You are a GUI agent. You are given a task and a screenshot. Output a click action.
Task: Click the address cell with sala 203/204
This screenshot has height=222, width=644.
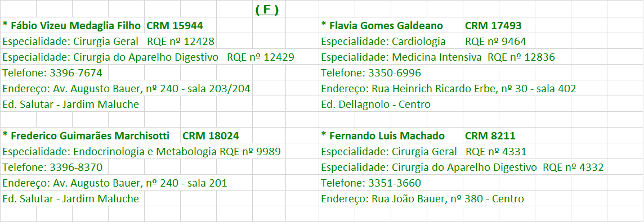point(127,89)
